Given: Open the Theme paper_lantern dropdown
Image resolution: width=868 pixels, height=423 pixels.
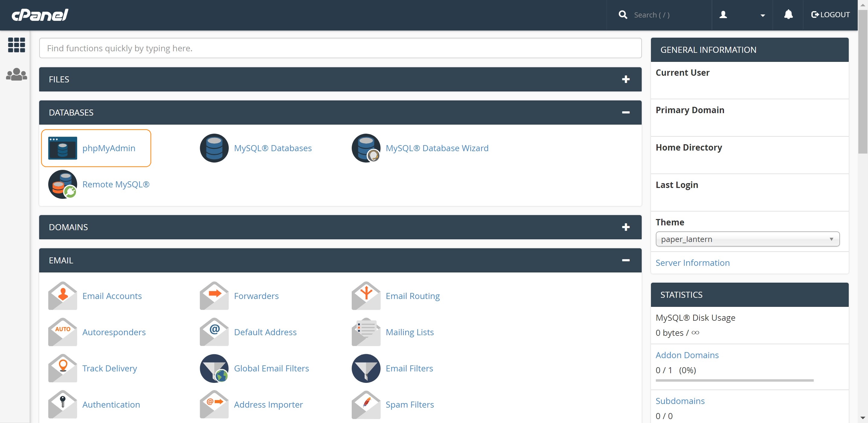Looking at the screenshot, I should (x=747, y=239).
